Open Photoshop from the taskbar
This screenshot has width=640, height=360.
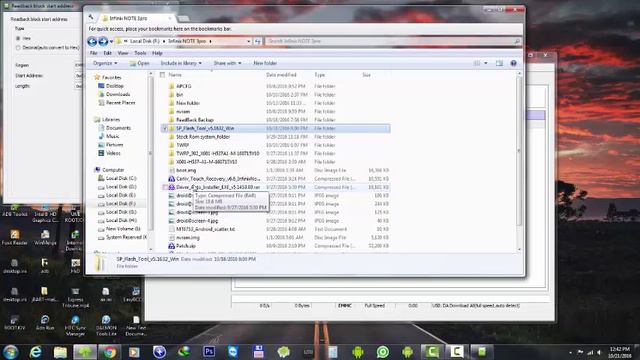(209, 352)
